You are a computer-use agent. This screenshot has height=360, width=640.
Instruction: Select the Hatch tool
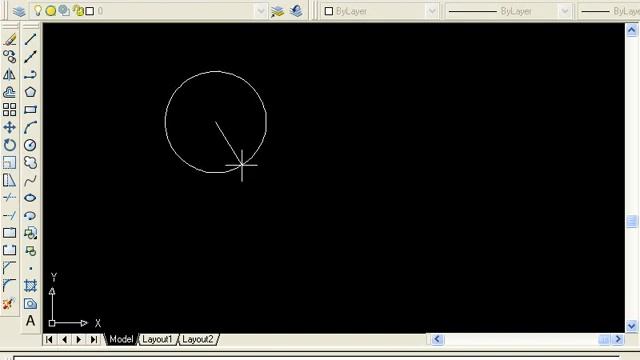(x=30, y=286)
